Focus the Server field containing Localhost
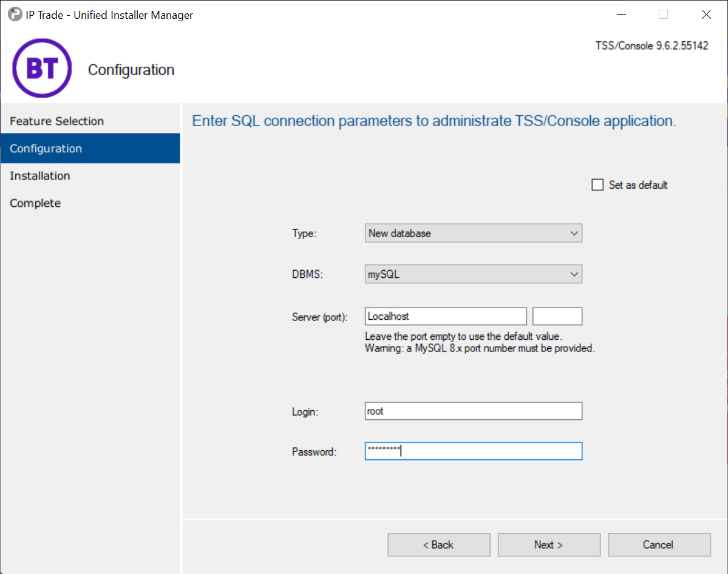The width and height of the screenshot is (728, 574). (x=446, y=317)
